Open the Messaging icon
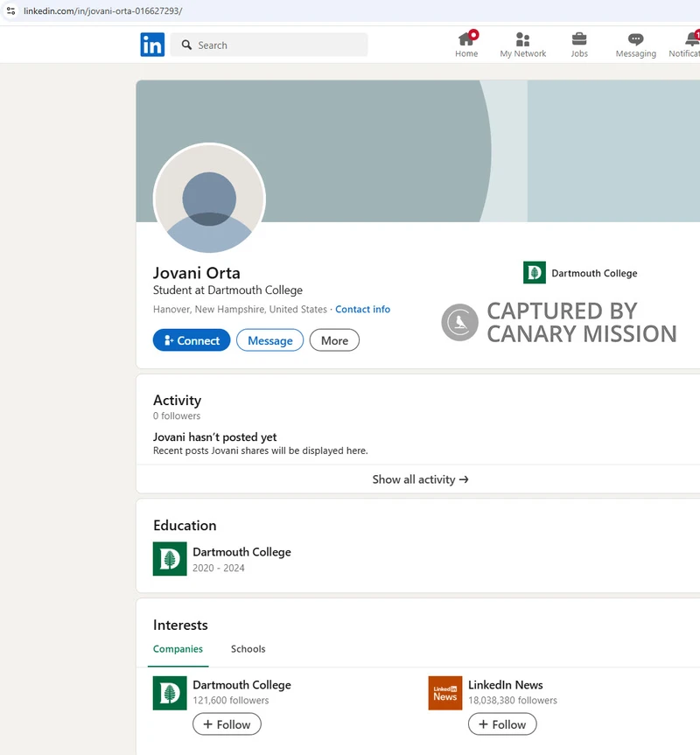 coord(635,40)
